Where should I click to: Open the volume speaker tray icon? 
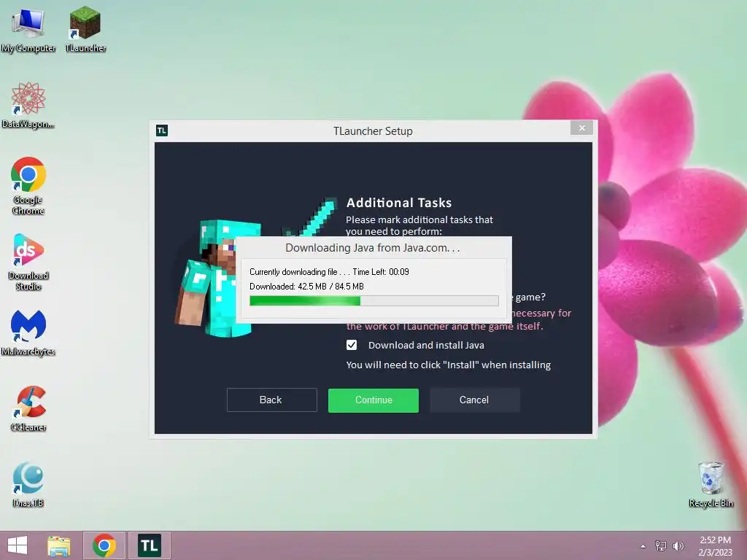coord(678,546)
